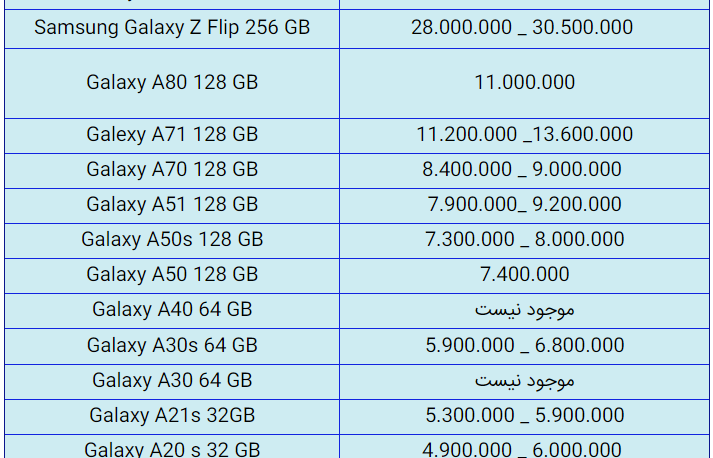Click the 7.300.000 _ 8.000.000 price cell
This screenshot has height=458, width=713.
(x=524, y=239)
